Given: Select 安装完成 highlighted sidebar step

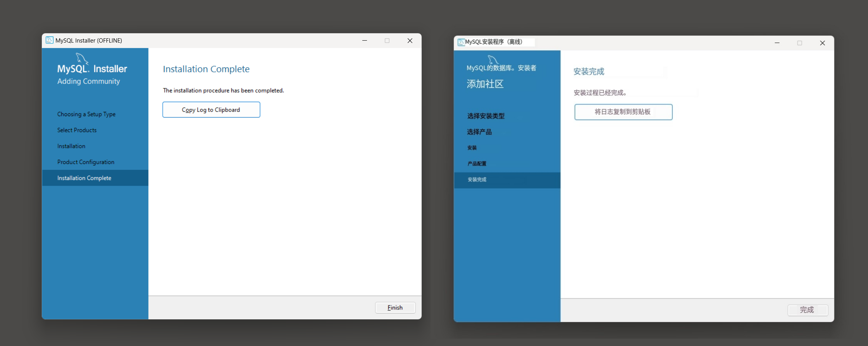Looking at the screenshot, I should click(507, 180).
